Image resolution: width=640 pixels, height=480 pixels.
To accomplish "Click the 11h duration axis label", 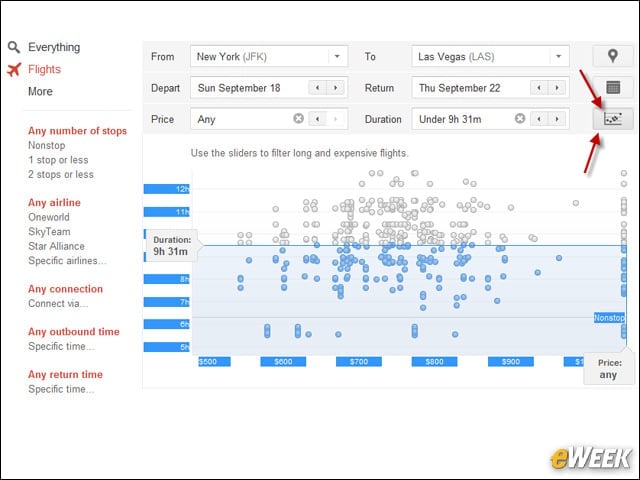I will click(x=167, y=212).
